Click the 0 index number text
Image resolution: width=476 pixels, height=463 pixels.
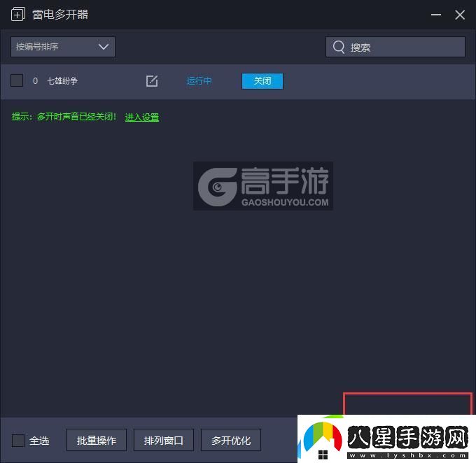coord(35,81)
